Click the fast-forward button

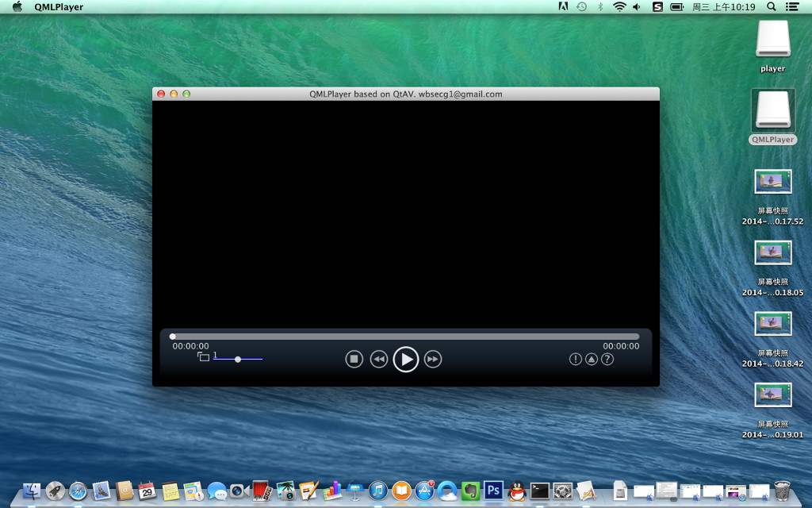tap(433, 359)
